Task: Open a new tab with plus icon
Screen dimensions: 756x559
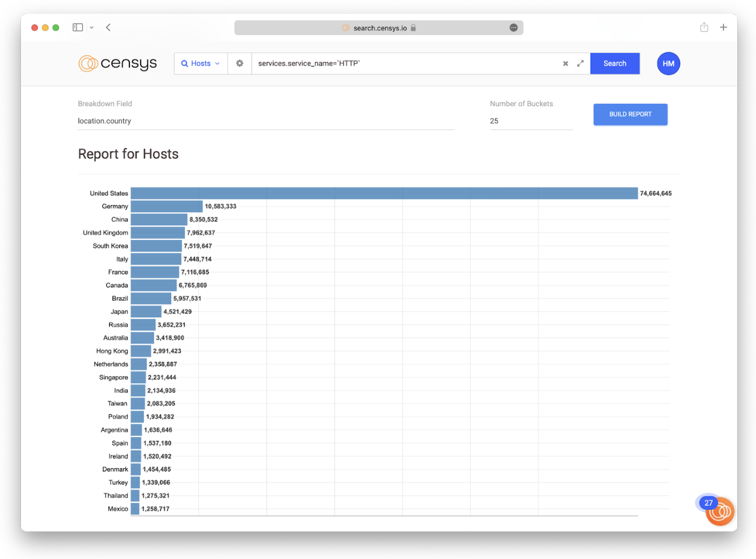Action: 723,27
